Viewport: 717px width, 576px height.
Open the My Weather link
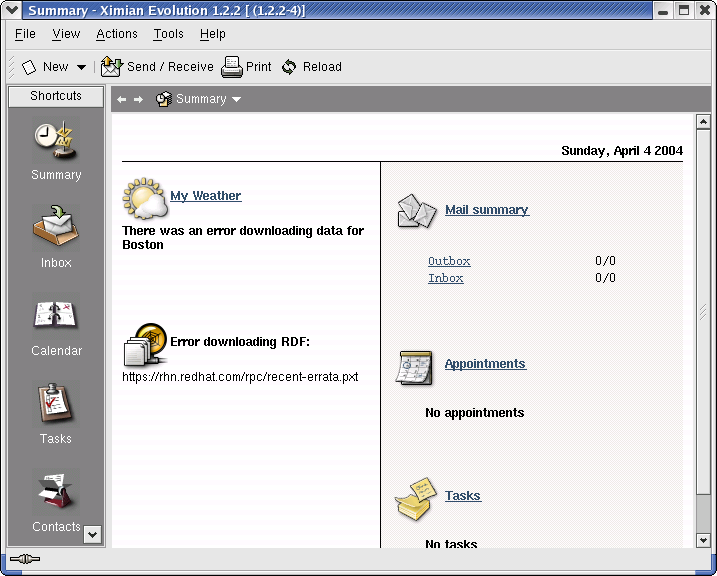206,196
